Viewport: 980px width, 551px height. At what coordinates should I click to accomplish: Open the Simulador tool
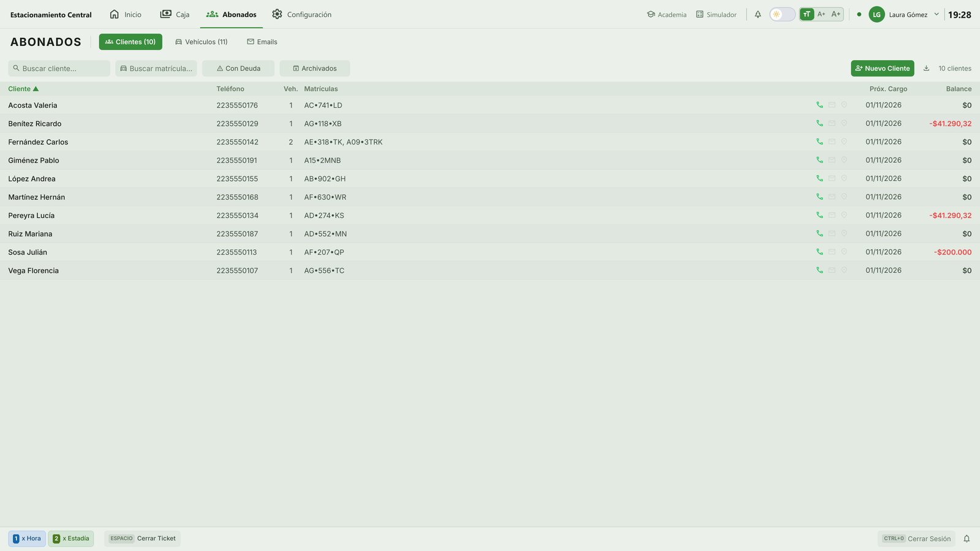click(x=716, y=14)
